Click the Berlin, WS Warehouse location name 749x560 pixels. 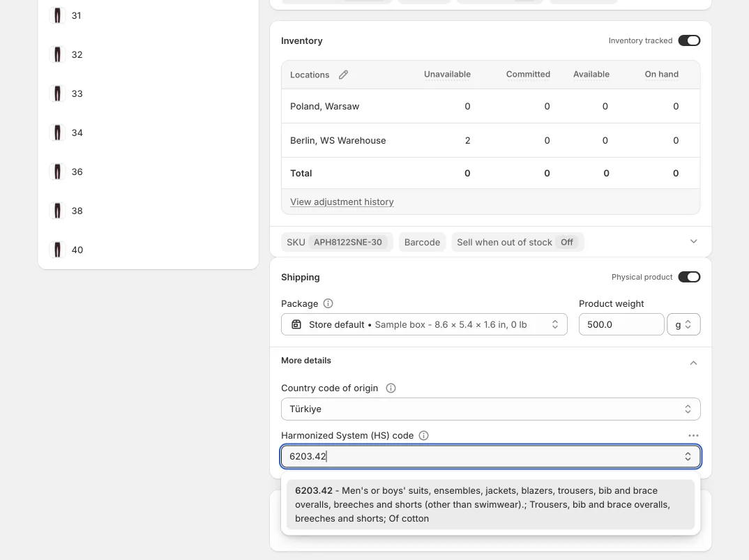tap(338, 140)
